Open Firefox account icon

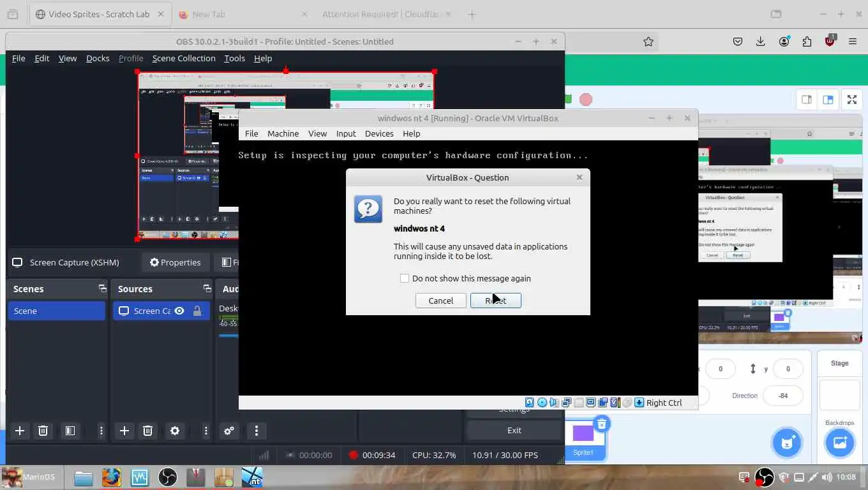pos(784,41)
